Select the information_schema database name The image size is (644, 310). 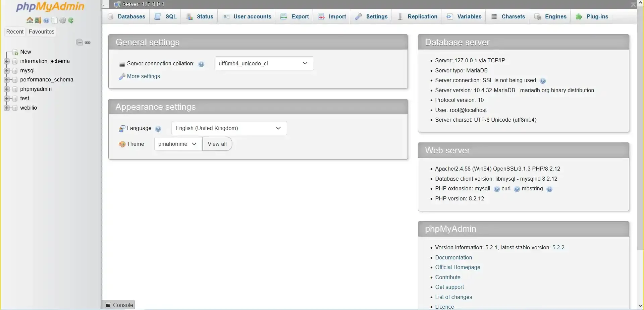tap(45, 61)
